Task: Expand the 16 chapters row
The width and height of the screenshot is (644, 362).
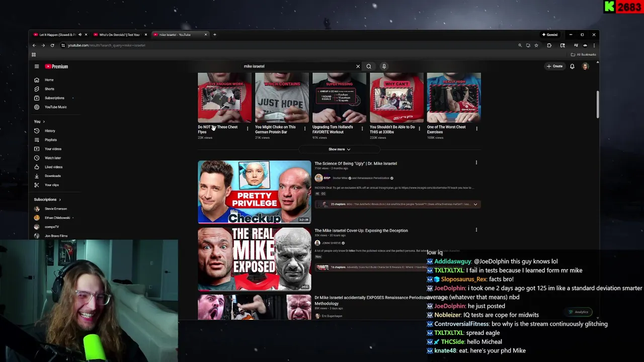Action: pos(397,267)
